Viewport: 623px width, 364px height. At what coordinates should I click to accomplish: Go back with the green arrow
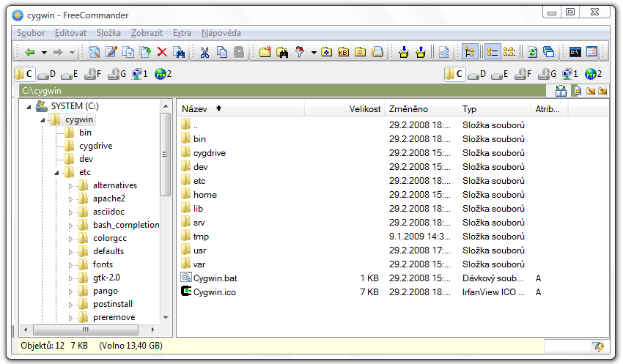30,53
